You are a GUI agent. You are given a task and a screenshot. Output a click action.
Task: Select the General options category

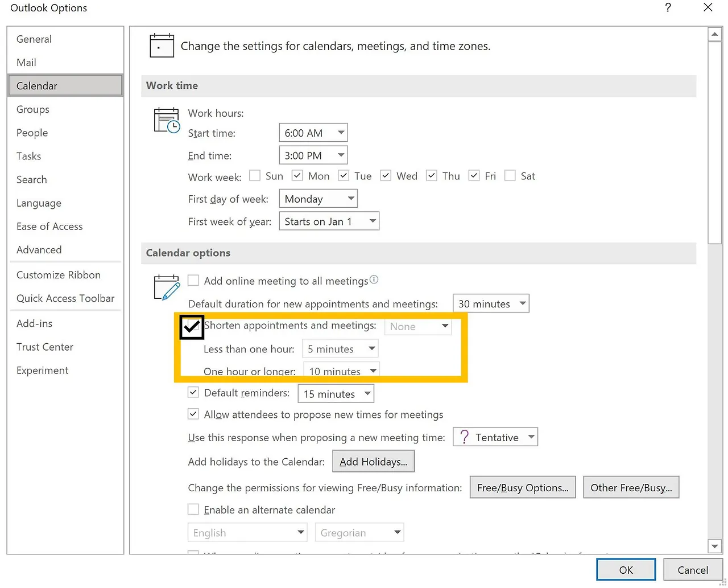[65, 39]
